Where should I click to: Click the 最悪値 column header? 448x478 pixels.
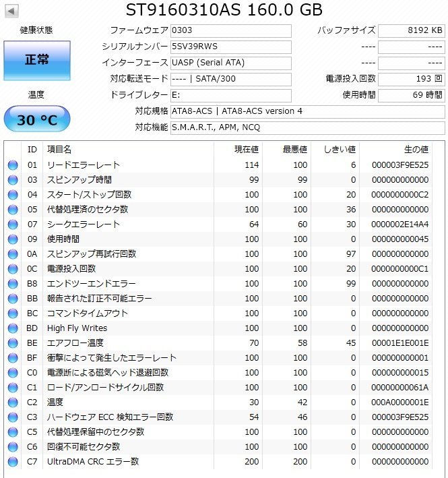[295, 150]
